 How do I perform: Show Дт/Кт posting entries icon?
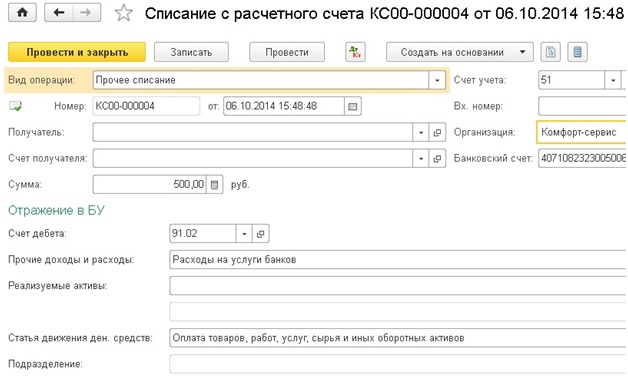(355, 52)
